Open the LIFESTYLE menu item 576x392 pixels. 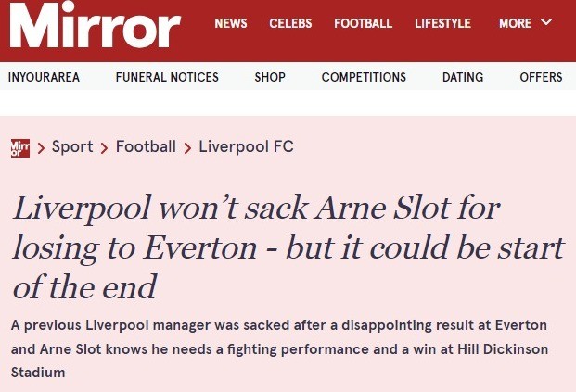coord(442,24)
